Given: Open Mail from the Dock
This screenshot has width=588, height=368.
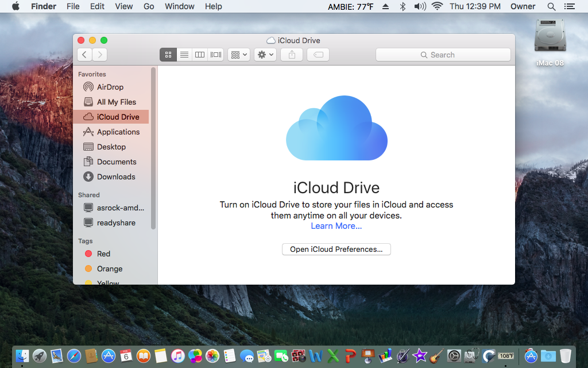Looking at the screenshot, I should pyautogui.click(x=57, y=355).
